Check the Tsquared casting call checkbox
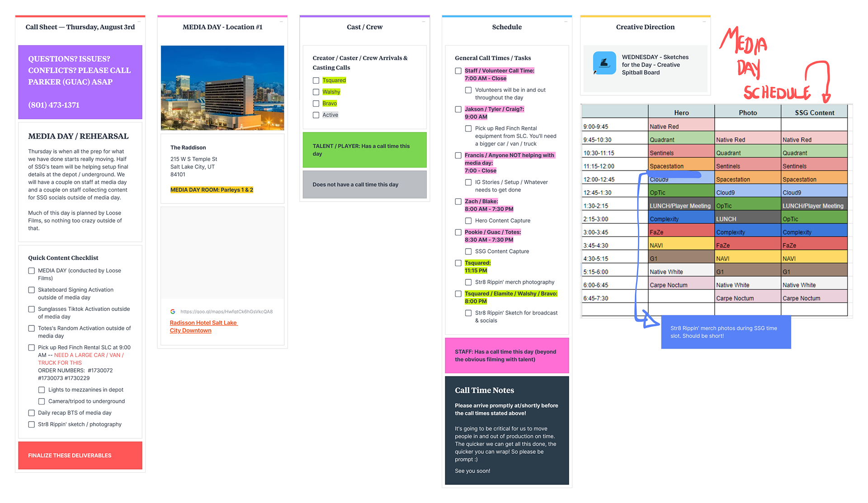 pyautogui.click(x=316, y=80)
